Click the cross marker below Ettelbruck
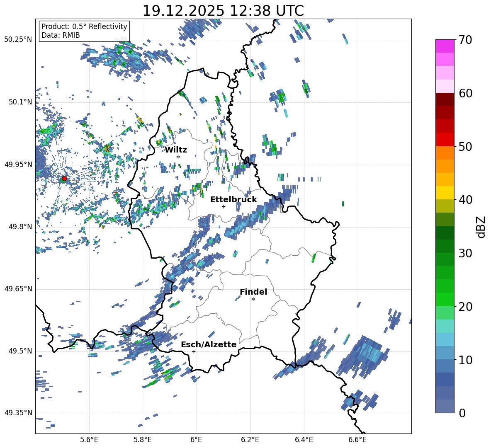This screenshot has width=491, height=448. [x=224, y=206]
